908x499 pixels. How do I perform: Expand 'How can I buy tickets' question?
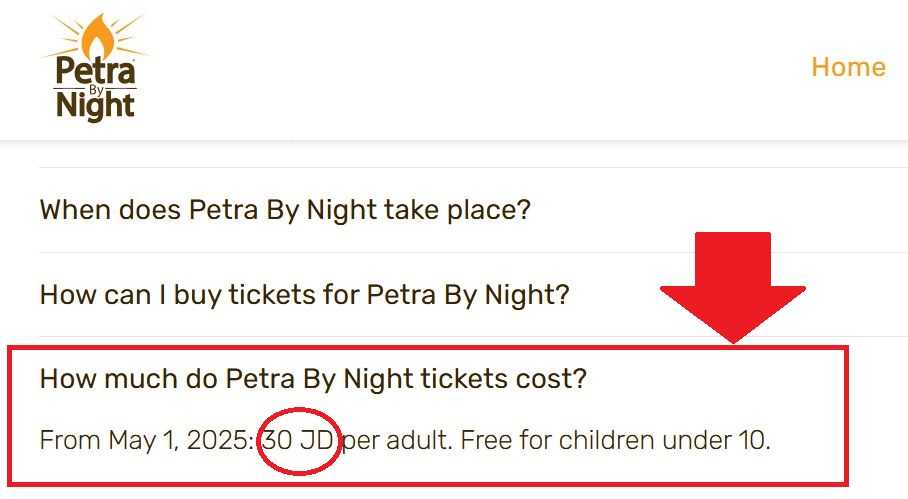coord(305,295)
